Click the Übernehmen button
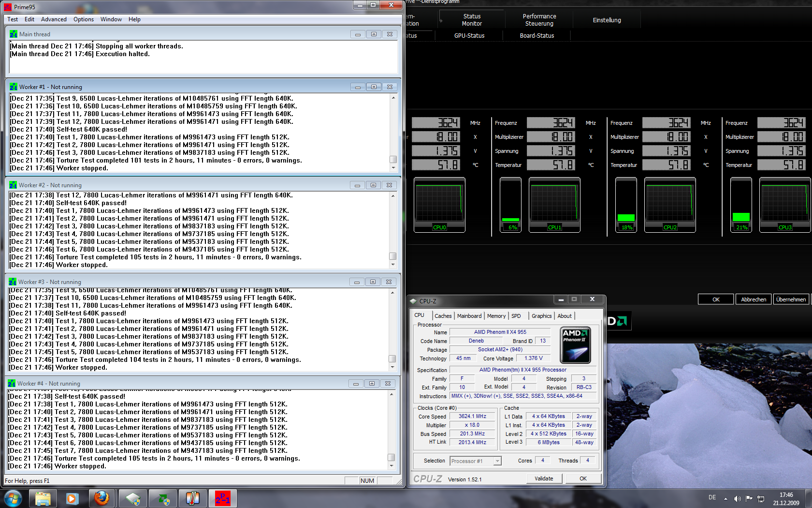The width and height of the screenshot is (812, 508). 791,299
